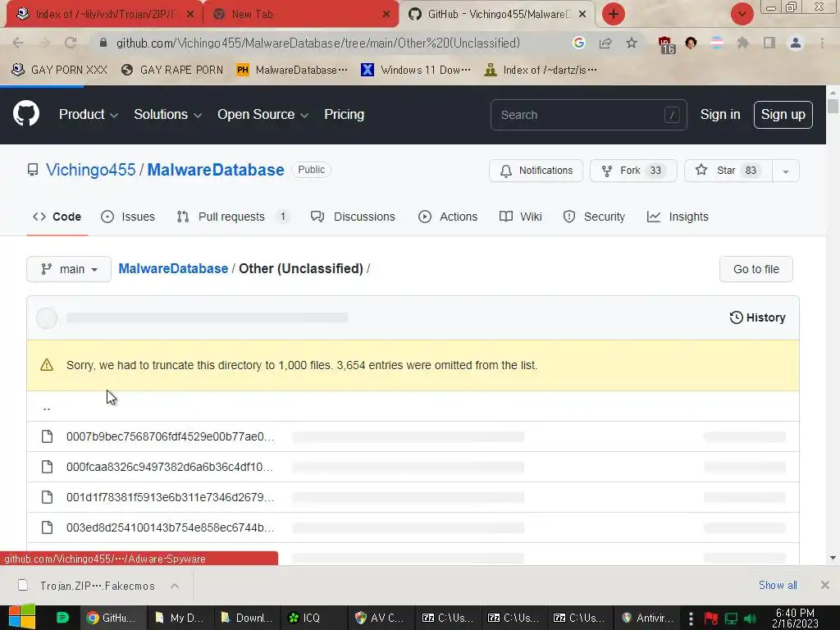Expand the Star lists dropdown arrow
This screenshot has width=840, height=630.
pyautogui.click(x=785, y=171)
